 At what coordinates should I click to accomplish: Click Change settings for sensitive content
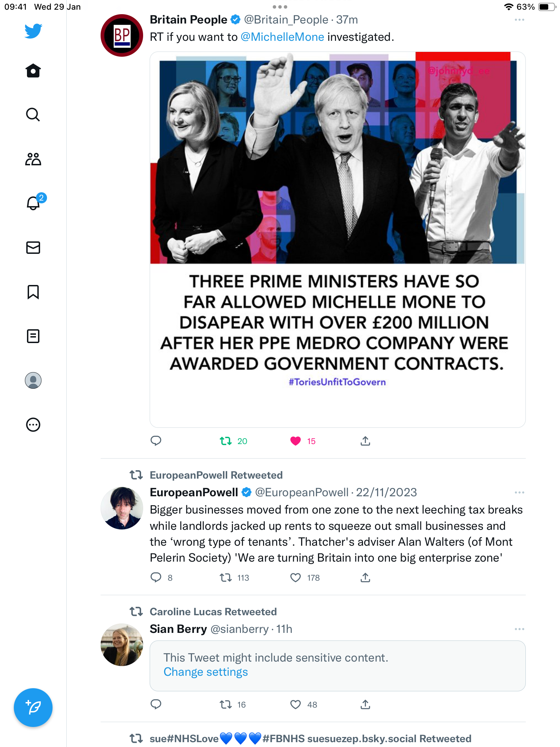[x=206, y=672]
